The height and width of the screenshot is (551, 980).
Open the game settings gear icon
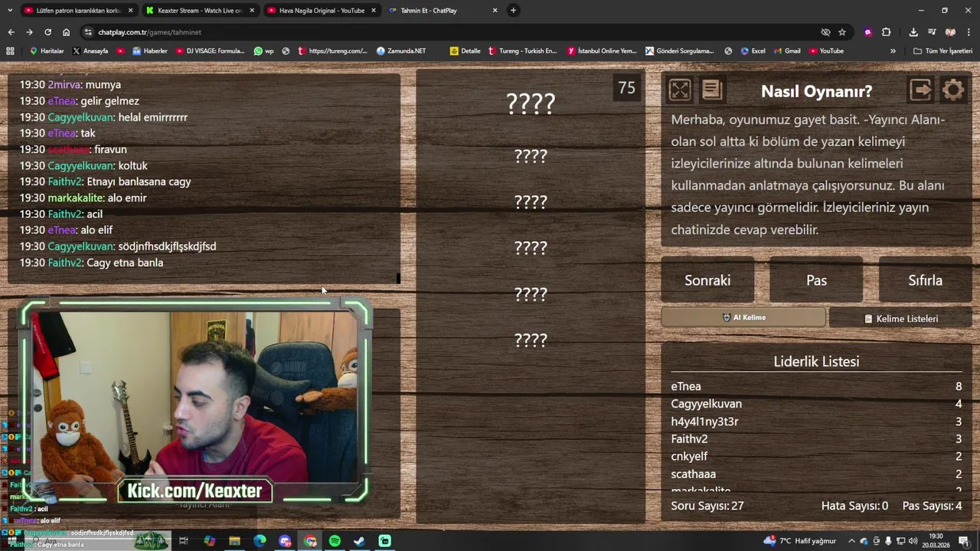click(953, 90)
